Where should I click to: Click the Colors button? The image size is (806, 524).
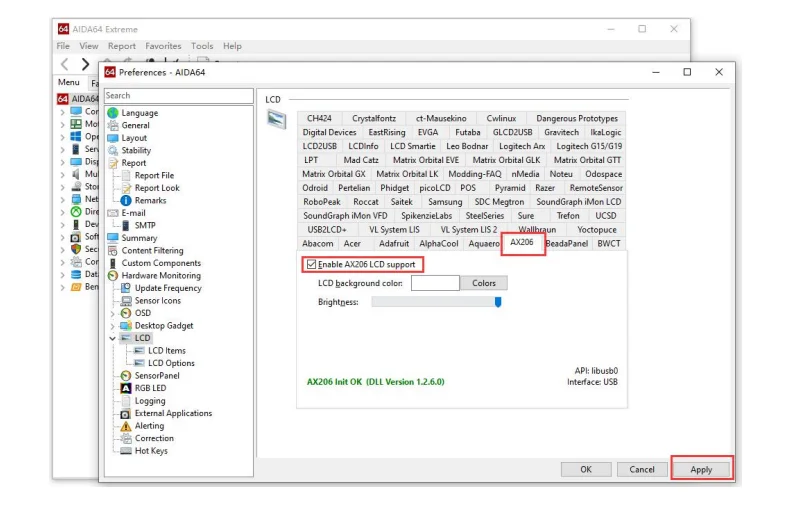pos(484,283)
